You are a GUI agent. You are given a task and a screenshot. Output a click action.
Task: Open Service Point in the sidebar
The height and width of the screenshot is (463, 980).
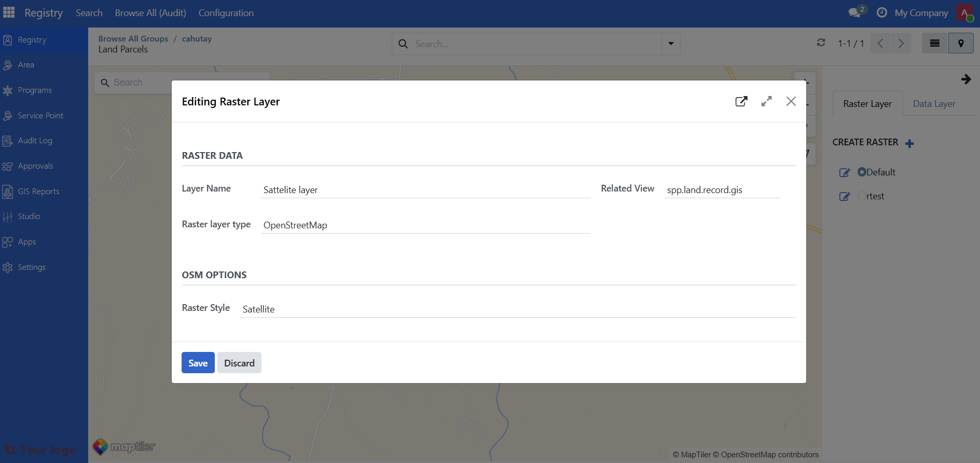pos(44,116)
